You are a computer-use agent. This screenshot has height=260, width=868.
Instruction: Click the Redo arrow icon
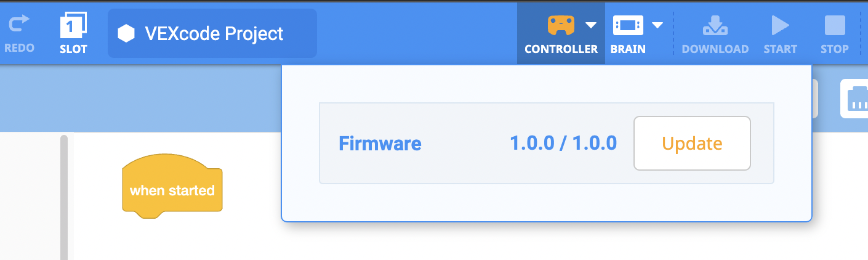pos(18,25)
